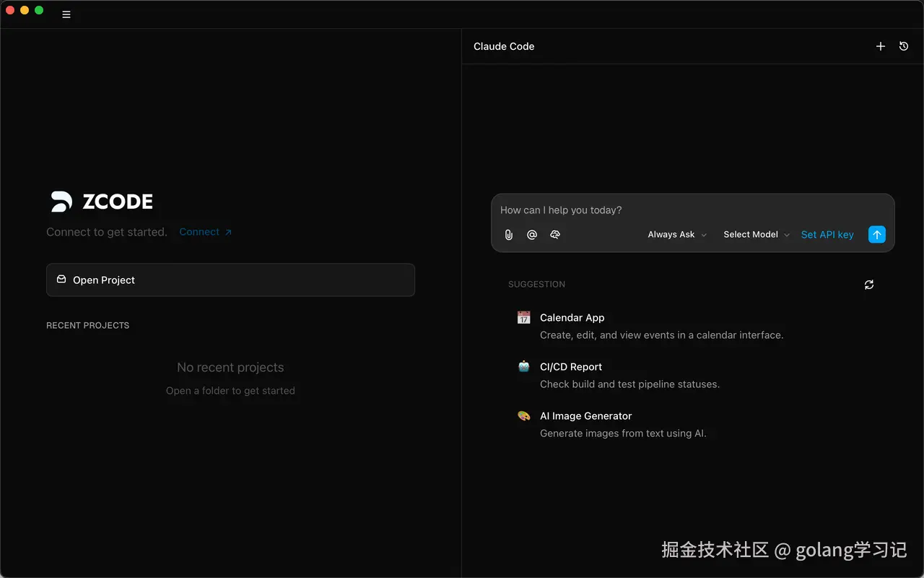Image resolution: width=924 pixels, height=578 pixels.
Task: Click 'Generate images from text using AI' text
Action: pyautogui.click(x=623, y=433)
